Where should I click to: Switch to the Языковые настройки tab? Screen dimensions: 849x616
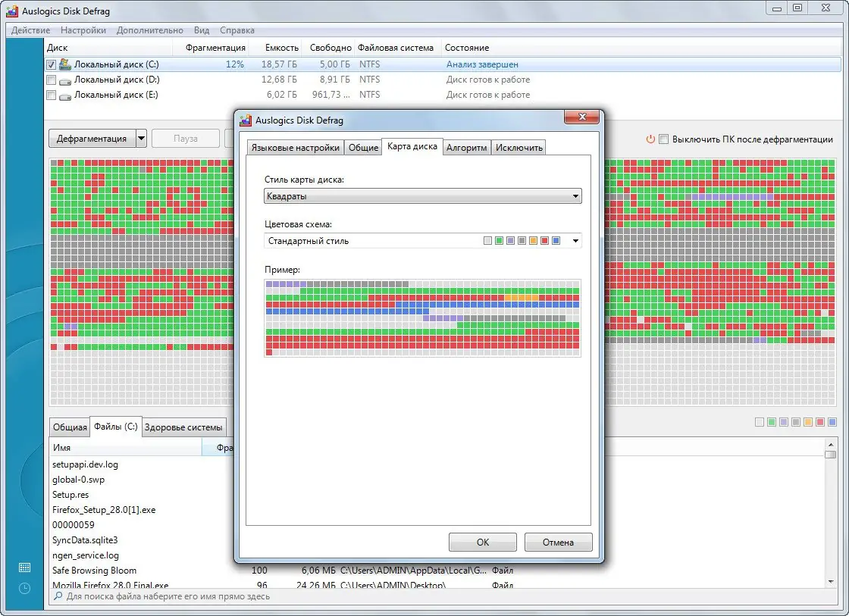[x=296, y=148]
